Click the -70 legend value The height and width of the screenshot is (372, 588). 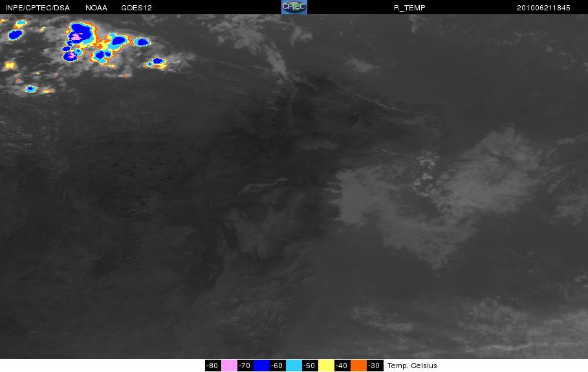point(245,366)
